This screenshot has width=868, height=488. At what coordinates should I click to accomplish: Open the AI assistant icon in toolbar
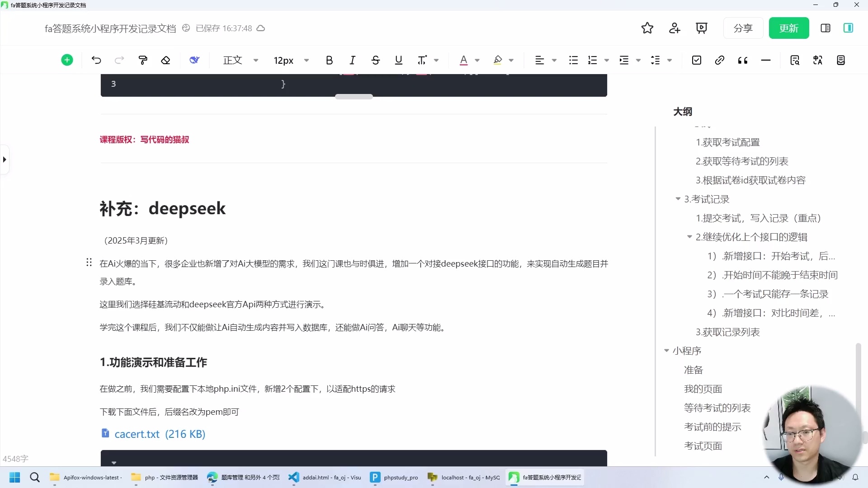[194, 60]
